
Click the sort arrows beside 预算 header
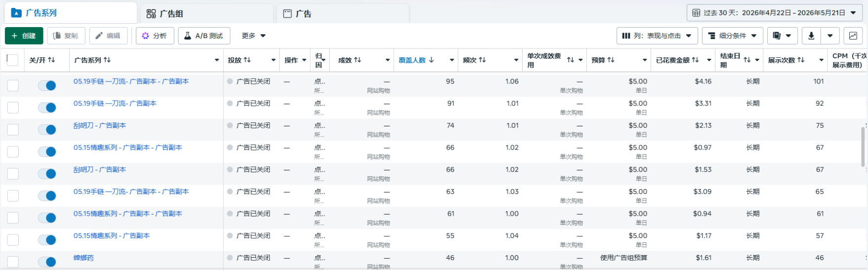click(x=611, y=60)
